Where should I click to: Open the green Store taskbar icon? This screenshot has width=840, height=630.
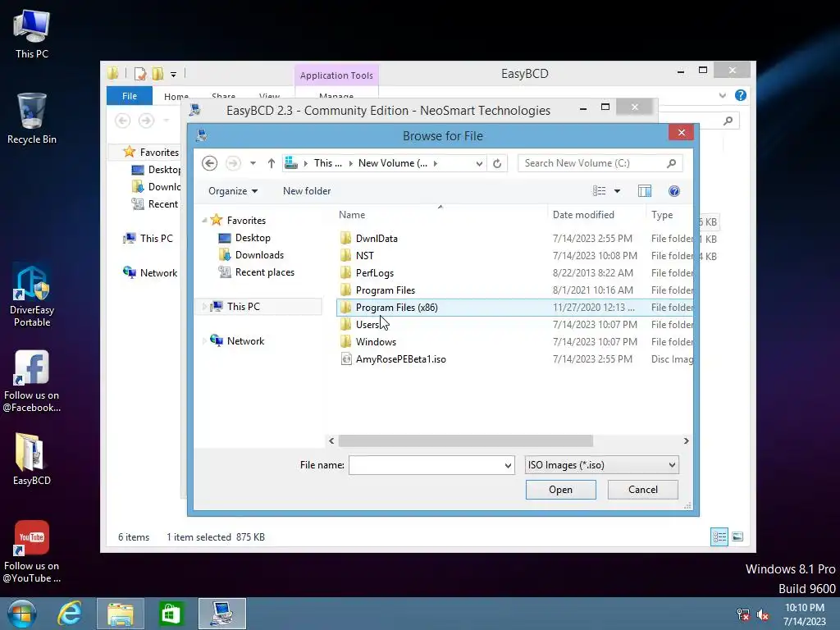171,614
